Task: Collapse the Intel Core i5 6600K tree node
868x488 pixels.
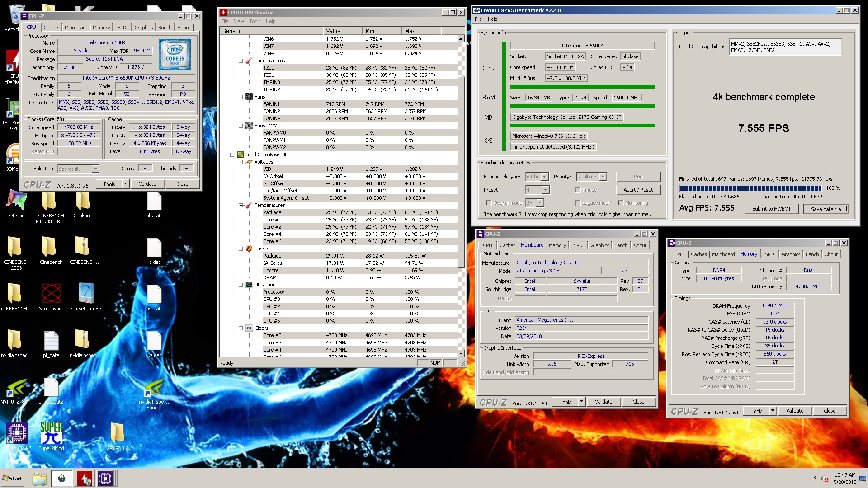Action: (x=232, y=155)
